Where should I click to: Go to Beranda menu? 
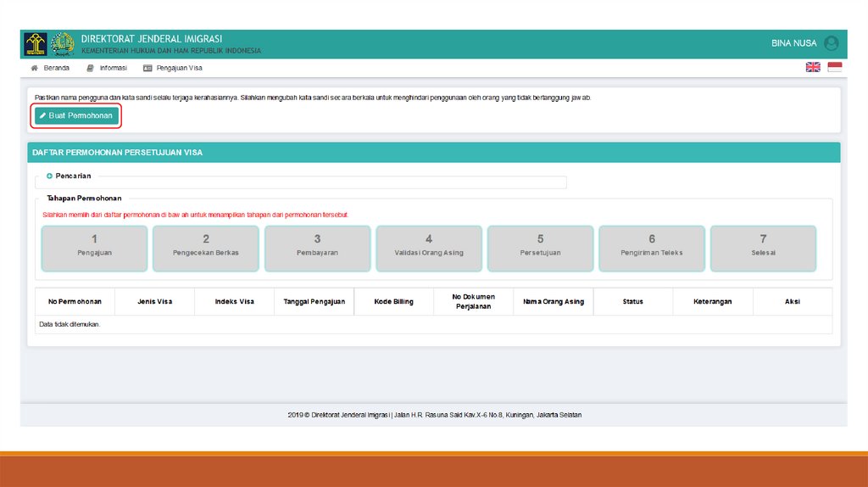click(x=50, y=68)
